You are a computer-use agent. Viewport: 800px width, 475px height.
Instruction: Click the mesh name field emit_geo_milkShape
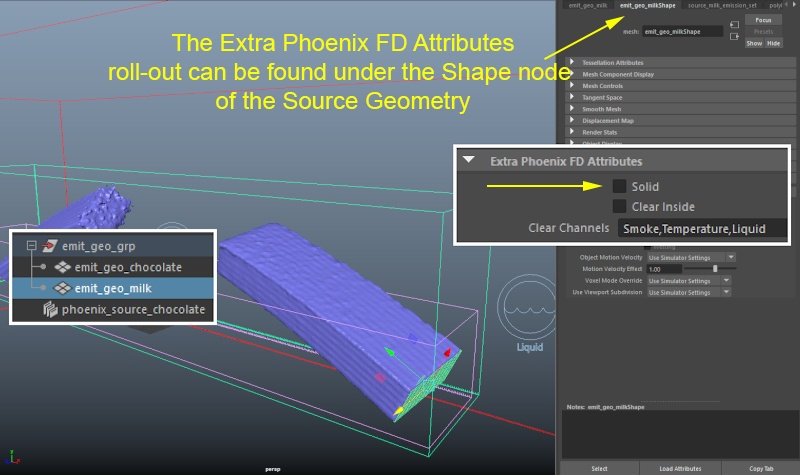(x=682, y=32)
